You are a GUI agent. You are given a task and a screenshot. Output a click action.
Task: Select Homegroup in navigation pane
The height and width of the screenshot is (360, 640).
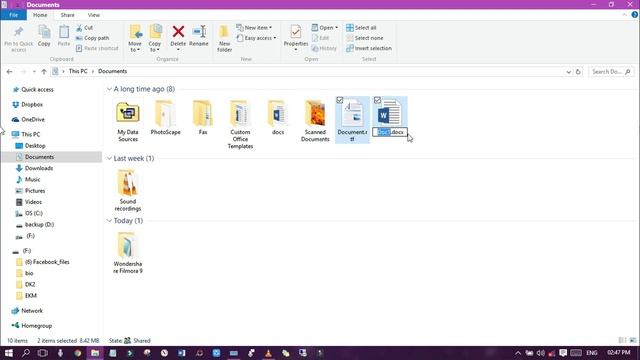click(36, 326)
